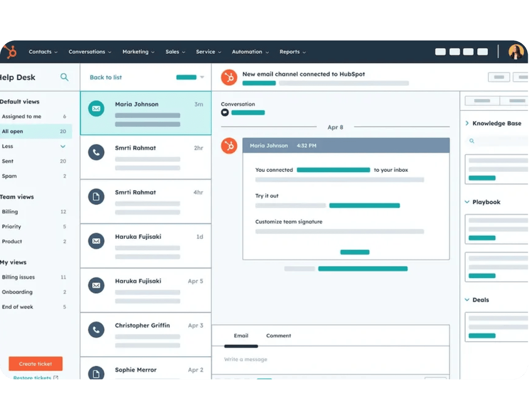Open the Contacts menu

pyautogui.click(x=43, y=52)
